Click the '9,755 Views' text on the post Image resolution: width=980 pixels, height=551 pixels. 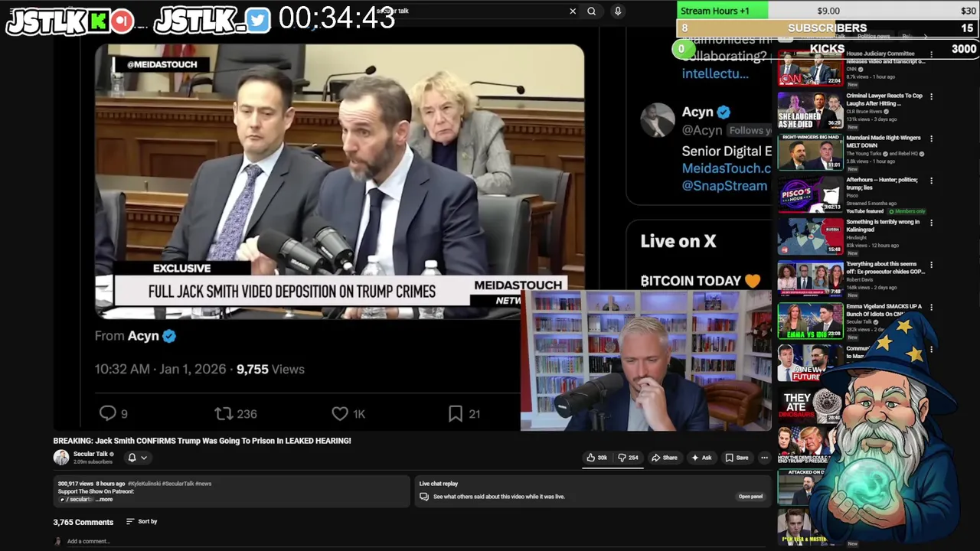[270, 369]
